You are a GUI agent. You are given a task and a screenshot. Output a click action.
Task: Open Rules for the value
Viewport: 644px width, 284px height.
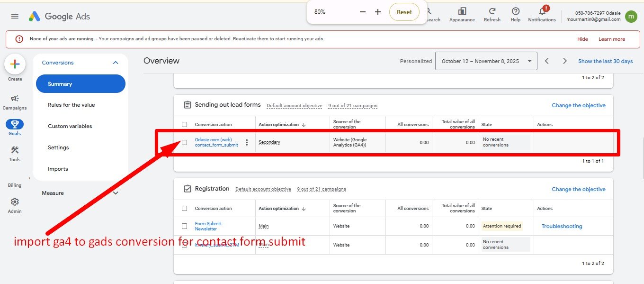(x=72, y=105)
